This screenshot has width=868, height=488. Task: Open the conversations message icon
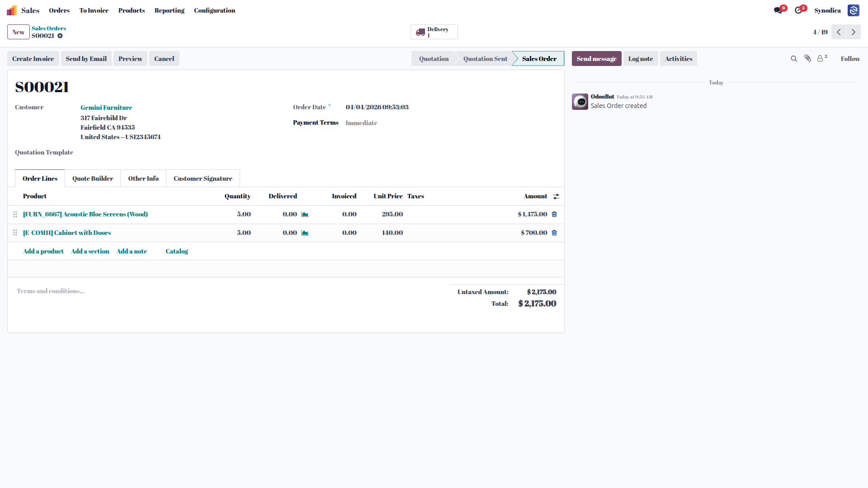point(778,10)
